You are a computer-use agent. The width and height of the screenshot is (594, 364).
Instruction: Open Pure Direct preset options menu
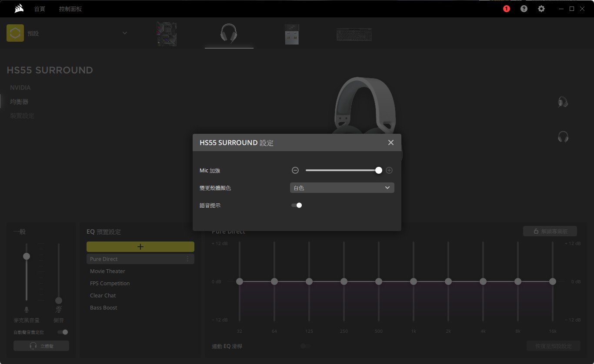(188, 259)
